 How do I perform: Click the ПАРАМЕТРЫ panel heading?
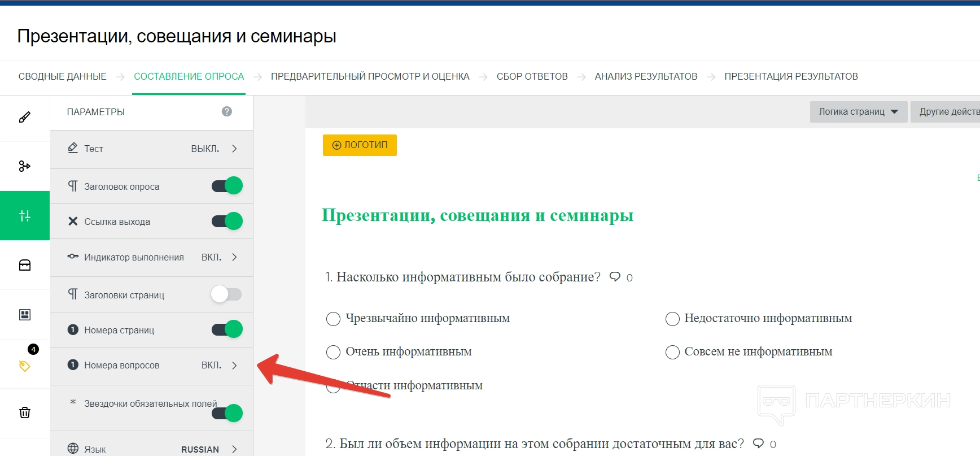pos(96,112)
